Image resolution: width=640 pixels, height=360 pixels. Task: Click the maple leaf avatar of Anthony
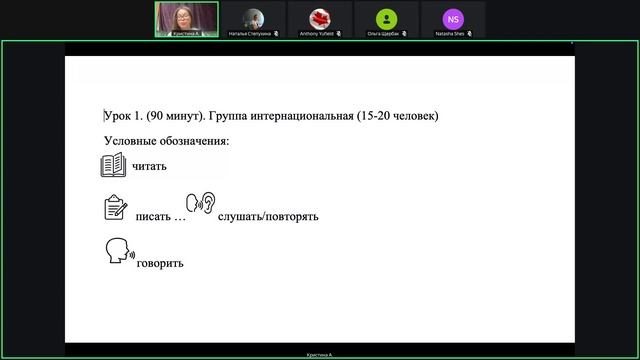coord(320,19)
